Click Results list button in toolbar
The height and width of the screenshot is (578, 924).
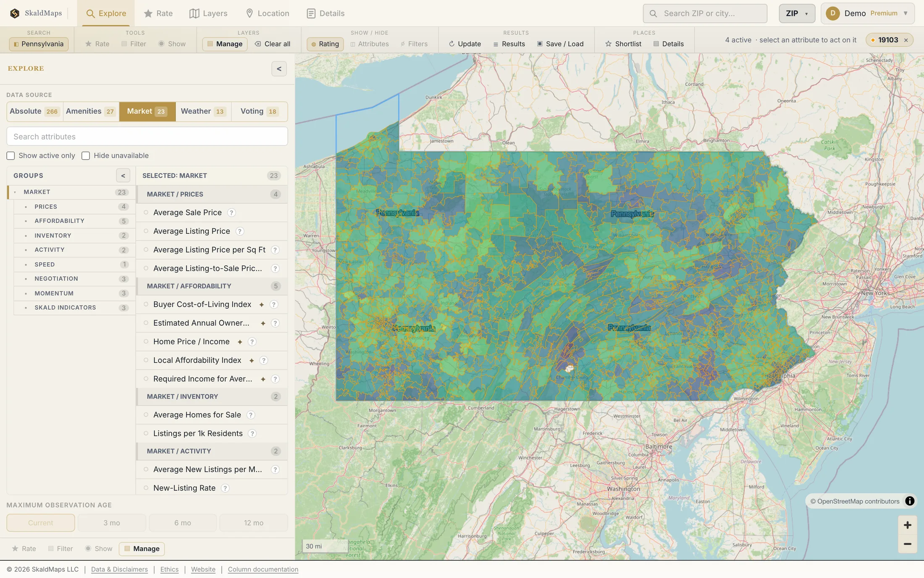pos(509,44)
